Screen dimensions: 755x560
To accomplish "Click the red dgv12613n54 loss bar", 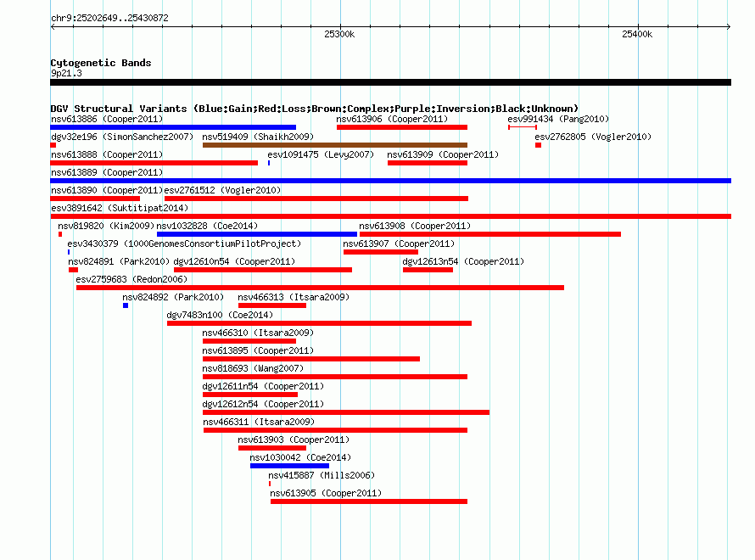I will 428,270.
